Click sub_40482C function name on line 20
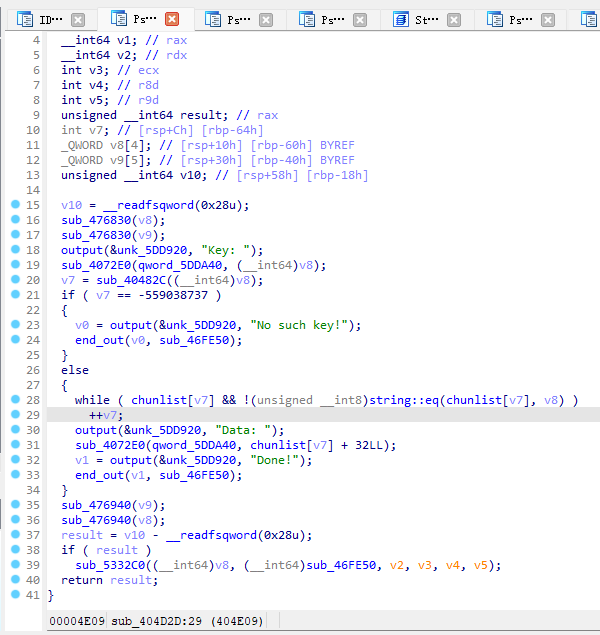This screenshot has width=600, height=635. click(131, 280)
